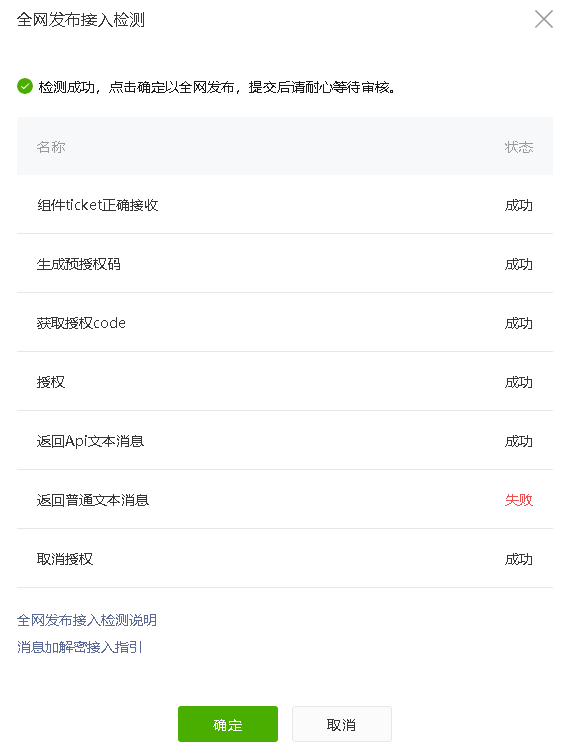Confirm with the green 确定 button
570x753 pixels.
(x=228, y=724)
